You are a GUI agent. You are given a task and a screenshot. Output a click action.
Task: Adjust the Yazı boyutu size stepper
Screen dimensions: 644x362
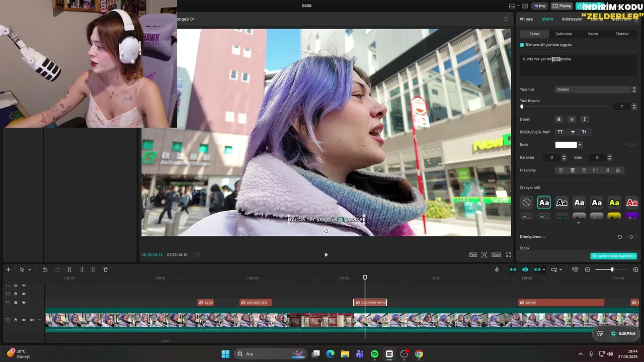[634, 107]
